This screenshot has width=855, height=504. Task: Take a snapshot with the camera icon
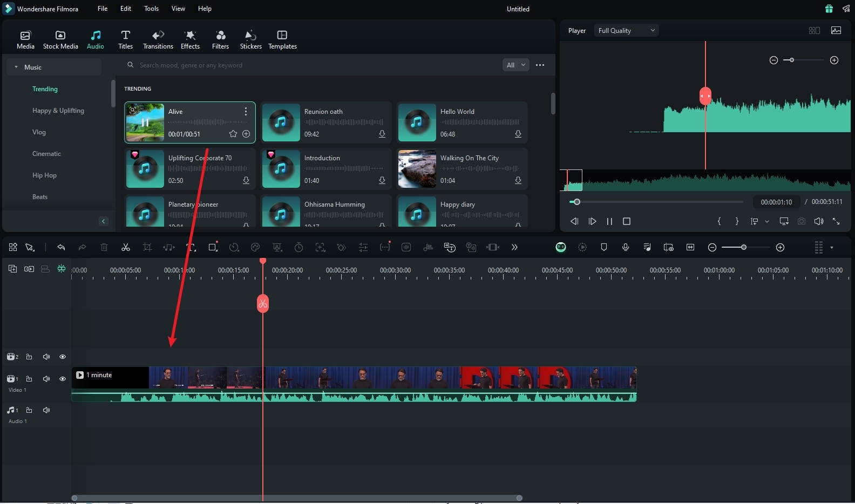point(802,221)
